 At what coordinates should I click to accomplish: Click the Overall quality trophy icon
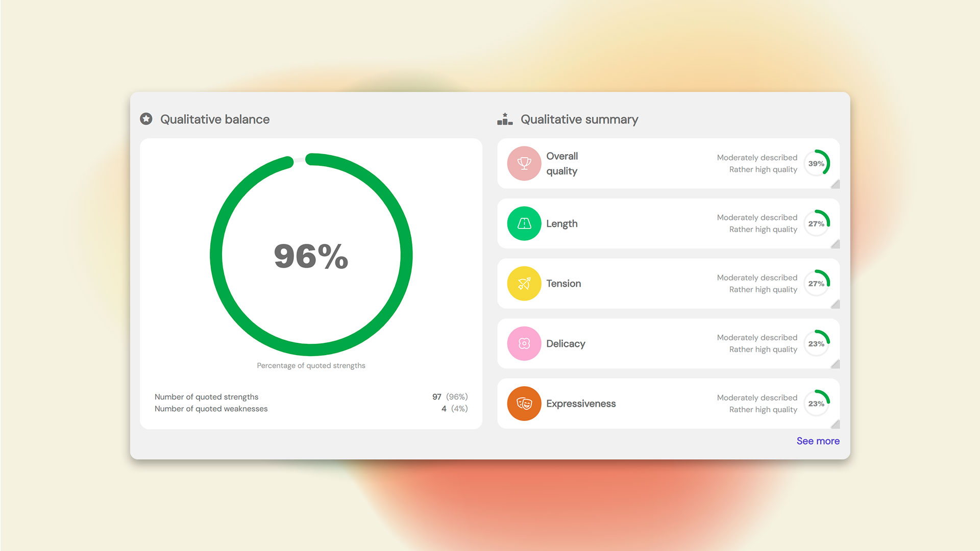524,163
